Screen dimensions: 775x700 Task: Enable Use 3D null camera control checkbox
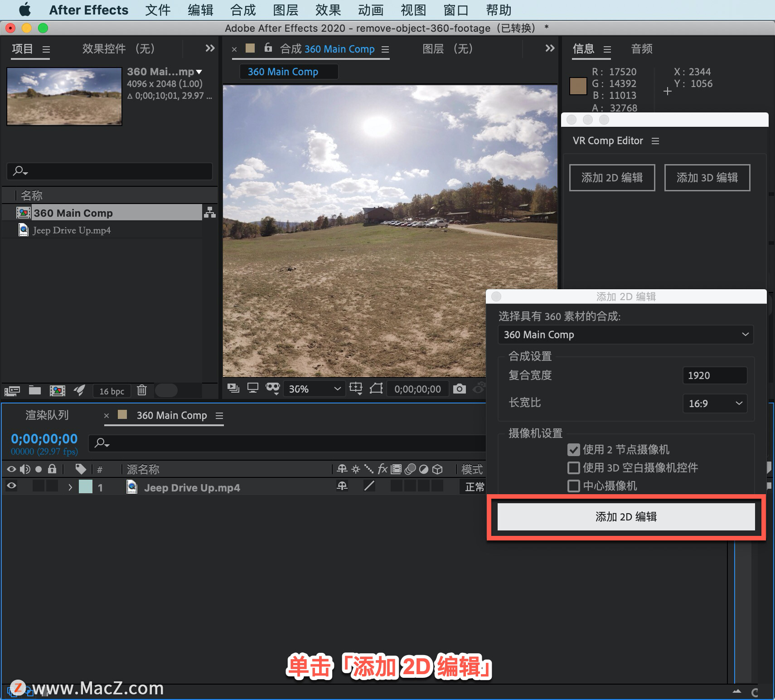[573, 467]
